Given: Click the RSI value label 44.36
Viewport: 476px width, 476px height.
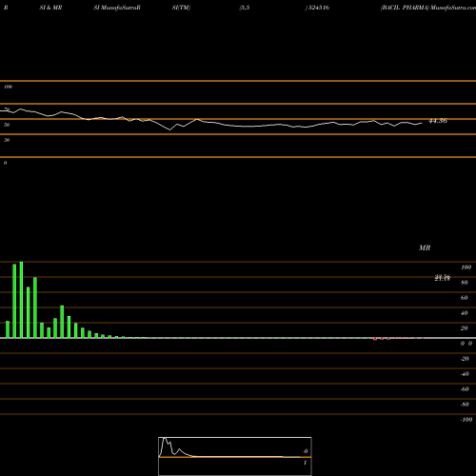Looking at the screenshot, I should coord(438,121).
